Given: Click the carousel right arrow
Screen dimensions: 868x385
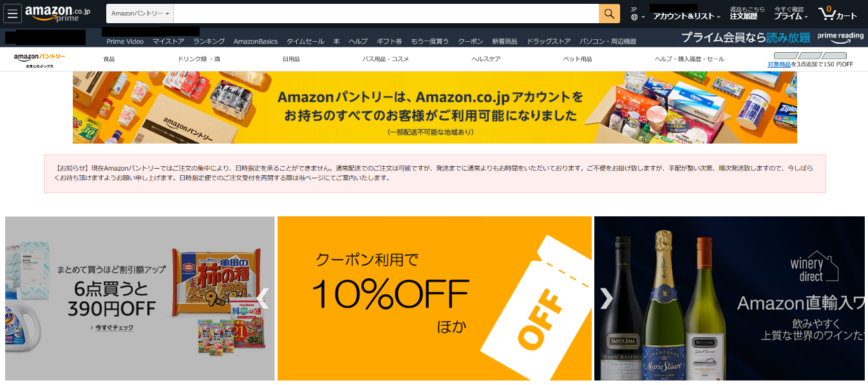Looking at the screenshot, I should pos(607,298).
